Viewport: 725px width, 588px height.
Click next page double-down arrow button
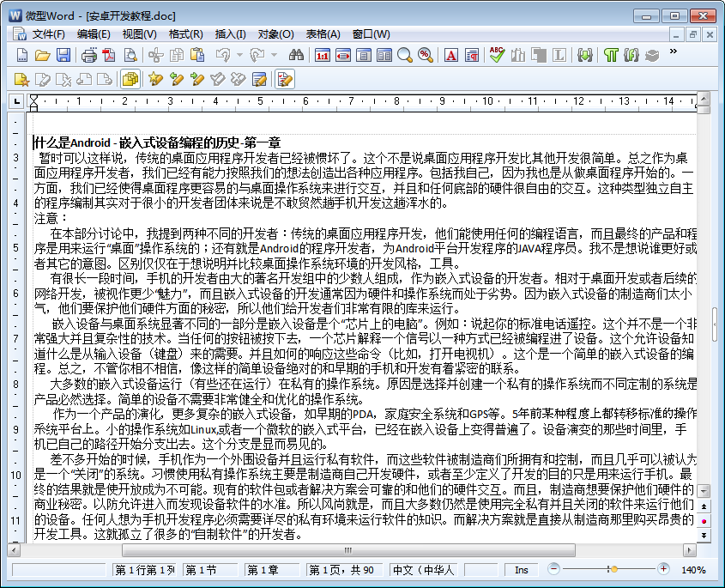(x=704, y=536)
